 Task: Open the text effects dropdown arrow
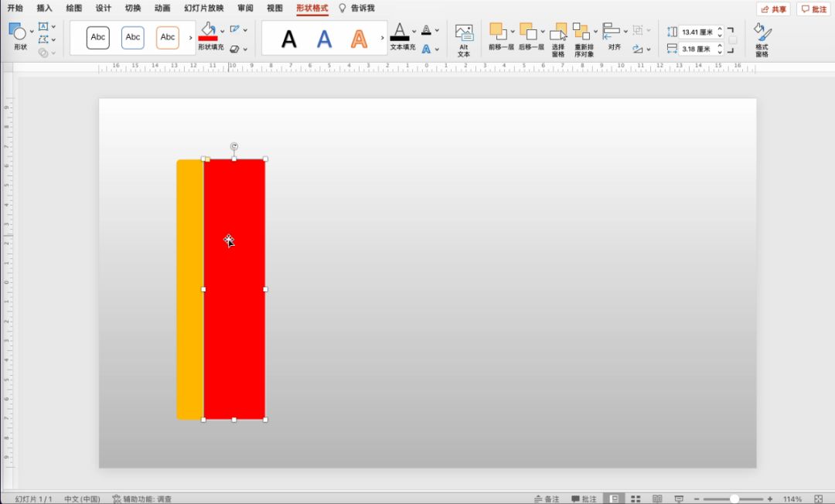pos(437,49)
